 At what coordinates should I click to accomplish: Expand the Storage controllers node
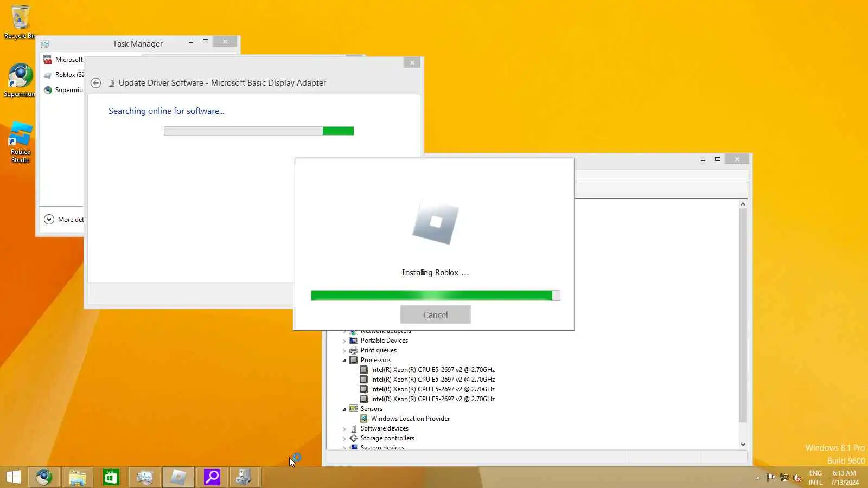(344, 439)
